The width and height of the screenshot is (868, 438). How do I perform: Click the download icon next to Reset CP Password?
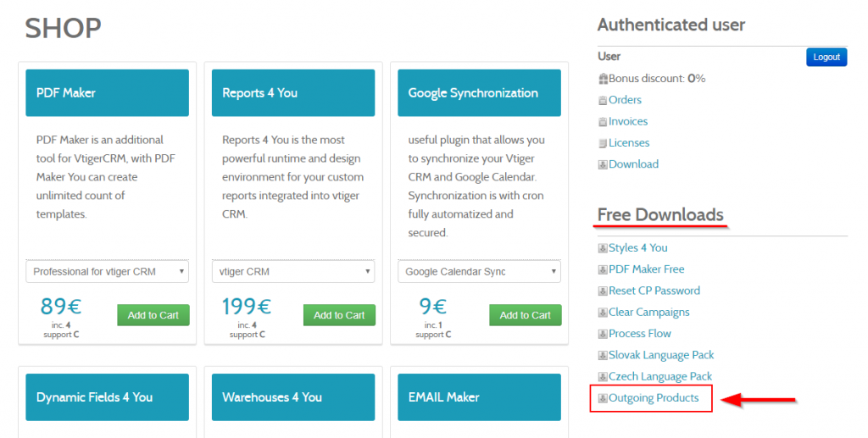pos(603,291)
